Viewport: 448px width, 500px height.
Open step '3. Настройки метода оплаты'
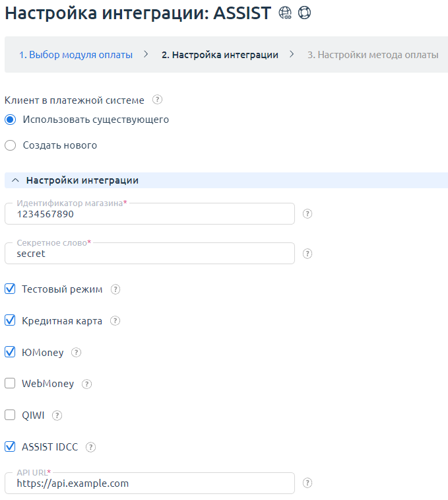(x=373, y=55)
